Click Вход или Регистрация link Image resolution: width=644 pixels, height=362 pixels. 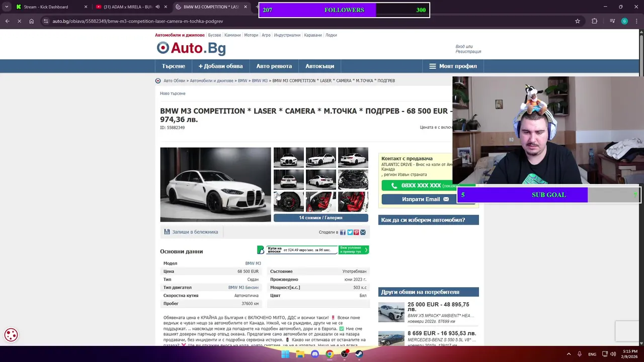coord(468,49)
